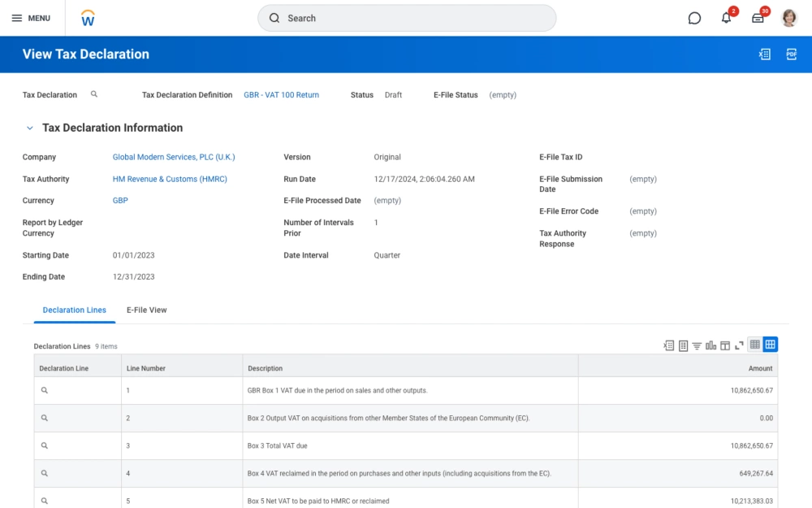Expand the Declaration Lines grid to full screen
This screenshot has height=508, width=812.
point(739,345)
